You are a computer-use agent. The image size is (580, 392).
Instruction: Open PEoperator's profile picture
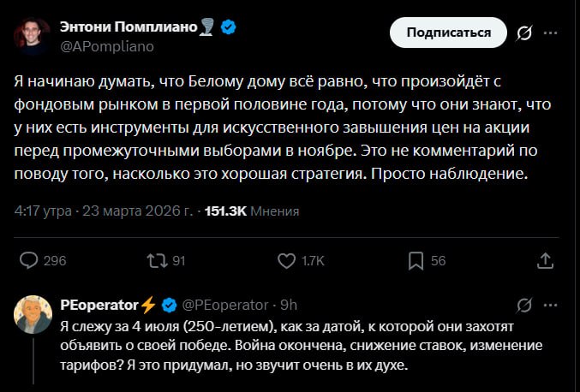33,314
